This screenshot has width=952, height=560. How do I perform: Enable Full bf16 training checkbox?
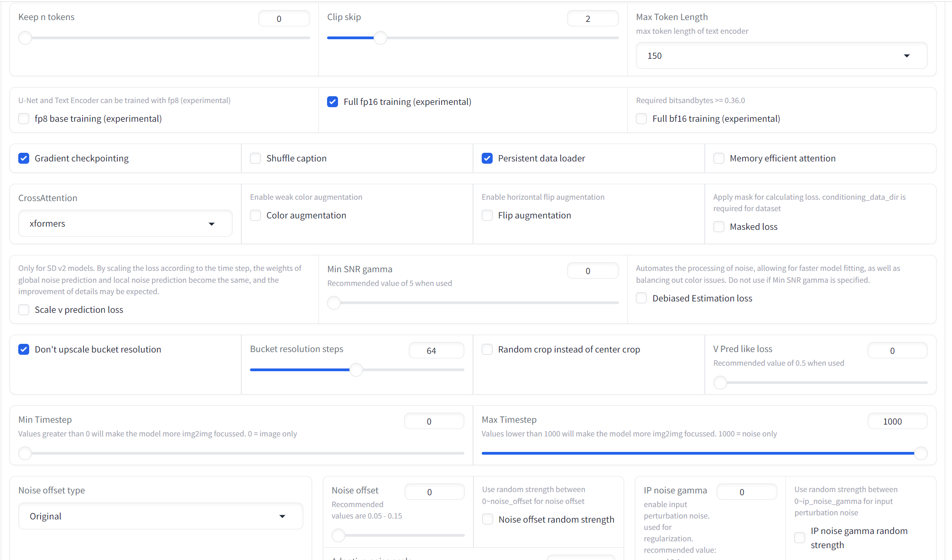641,119
